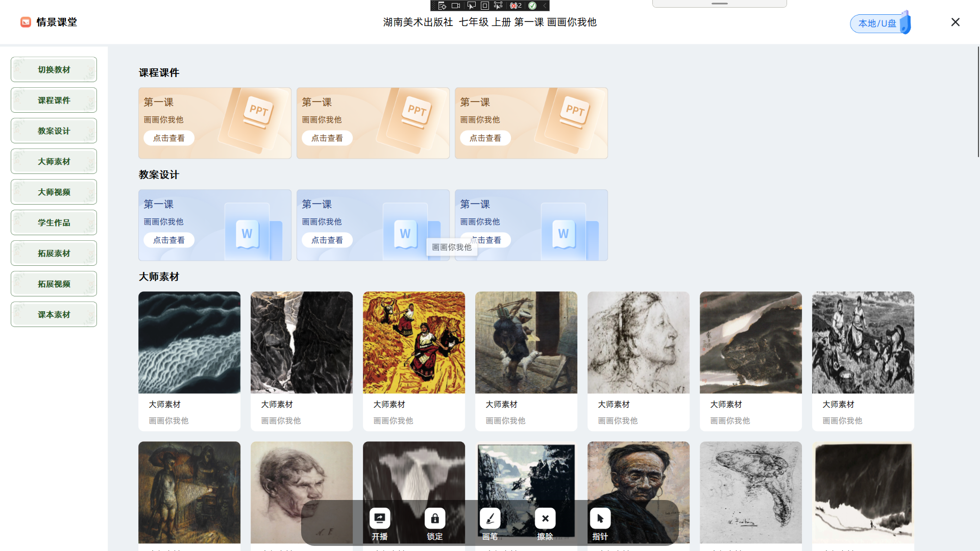Select the 画笔 brush tool
Image resolution: width=980 pixels, height=551 pixels.
[490, 518]
